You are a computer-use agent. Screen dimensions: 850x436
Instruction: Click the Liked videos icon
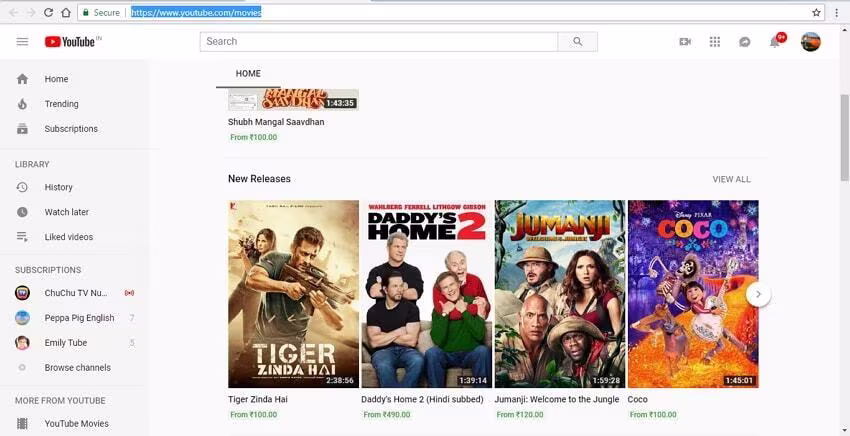(x=22, y=237)
